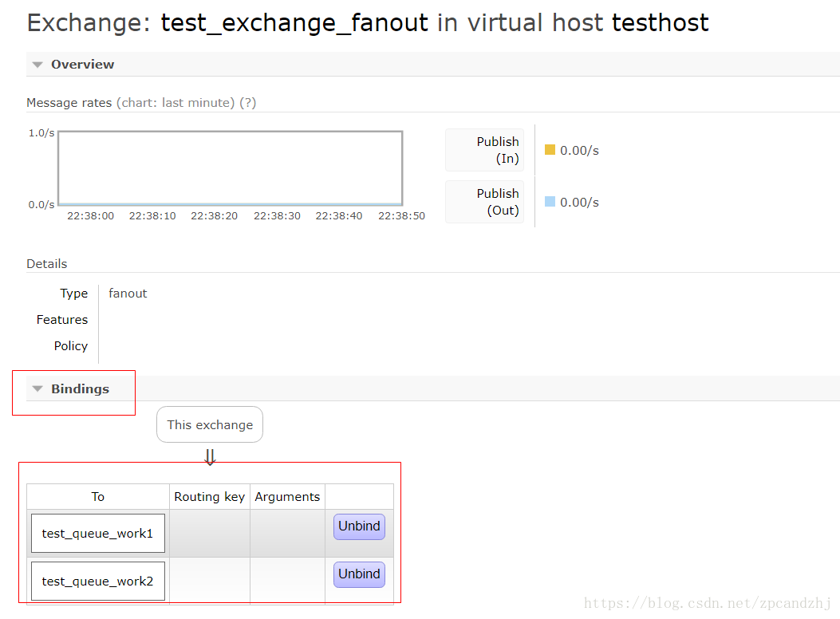Open the test_queue_work1 queue link
The height and width of the screenshot is (619, 840).
97,534
